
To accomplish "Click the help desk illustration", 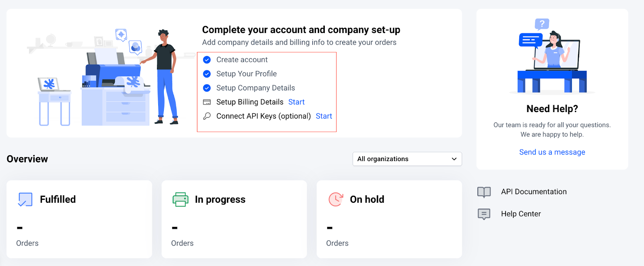I will click(x=552, y=56).
